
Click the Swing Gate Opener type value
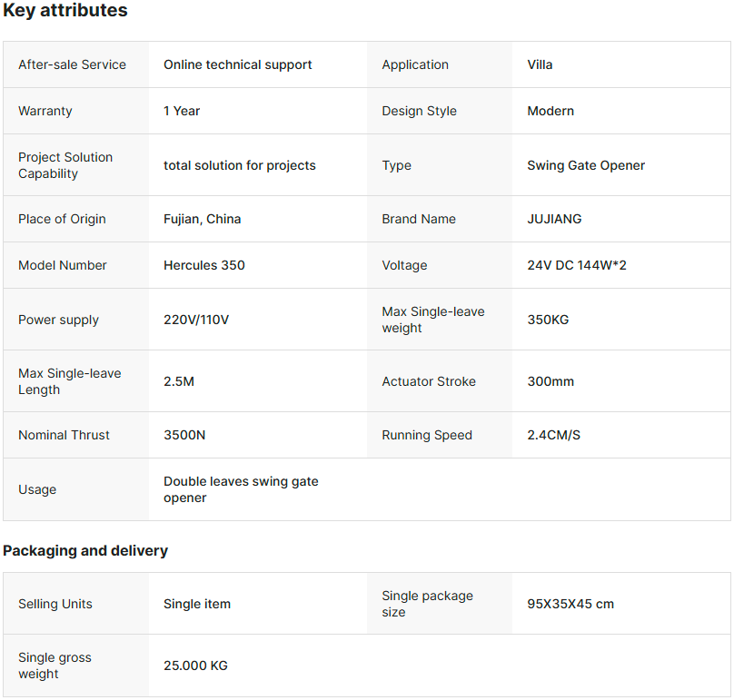click(x=586, y=165)
